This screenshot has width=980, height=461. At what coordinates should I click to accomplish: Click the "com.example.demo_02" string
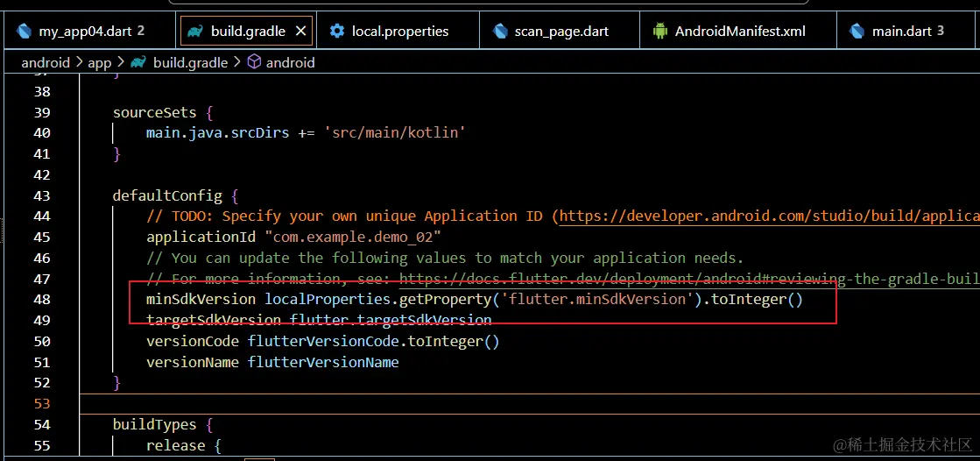[x=353, y=237]
